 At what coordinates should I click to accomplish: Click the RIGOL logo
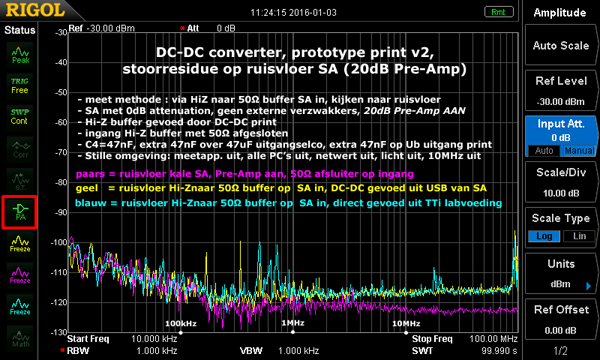pos(35,10)
